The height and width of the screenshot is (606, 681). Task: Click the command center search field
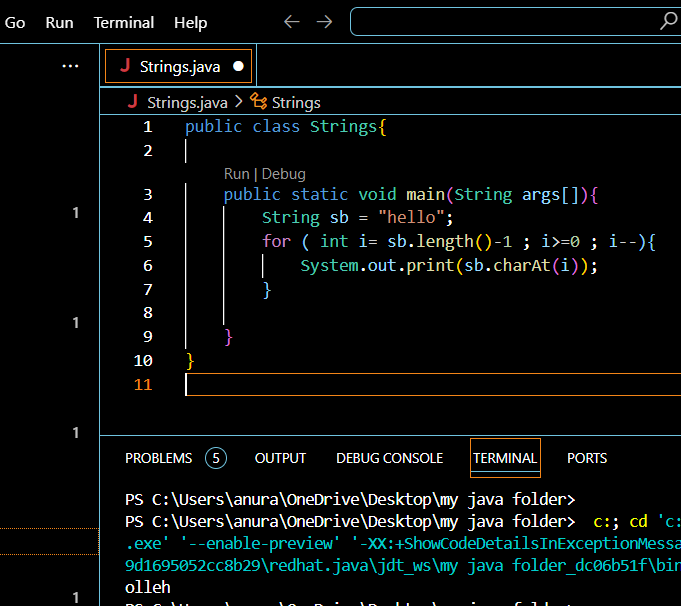pyautogui.click(x=515, y=21)
